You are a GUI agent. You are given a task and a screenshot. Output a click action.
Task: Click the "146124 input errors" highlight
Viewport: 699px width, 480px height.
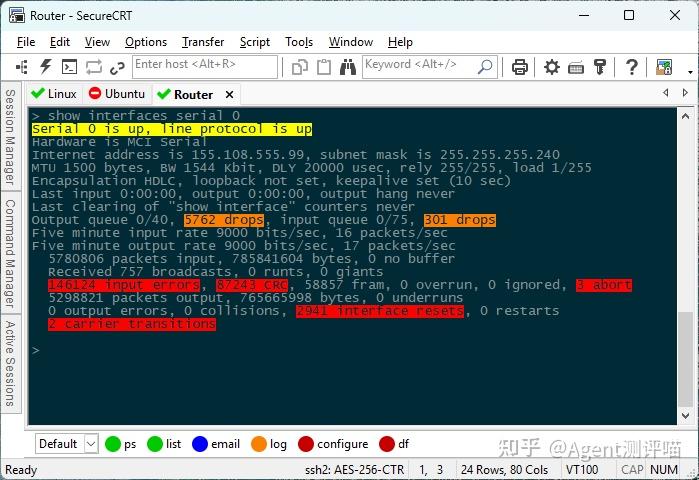pos(124,285)
